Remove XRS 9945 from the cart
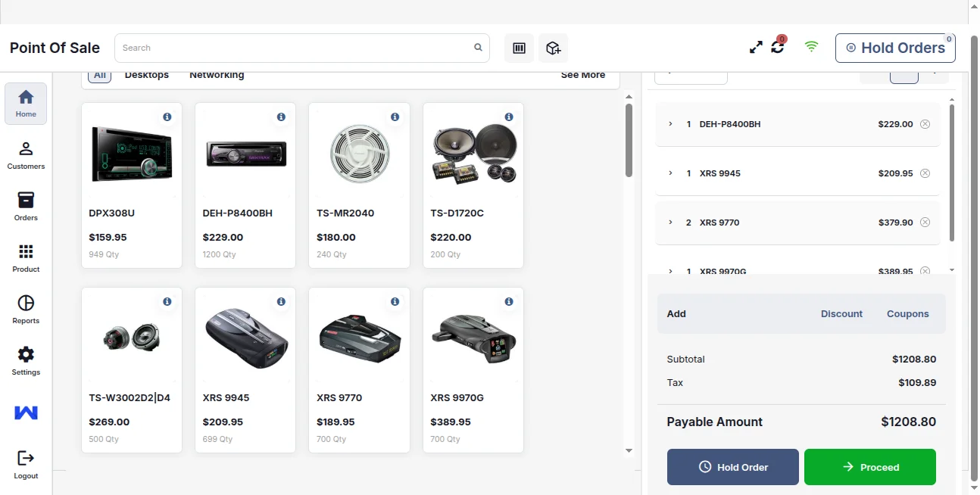Screen dimensions: 980x495 click(x=925, y=173)
